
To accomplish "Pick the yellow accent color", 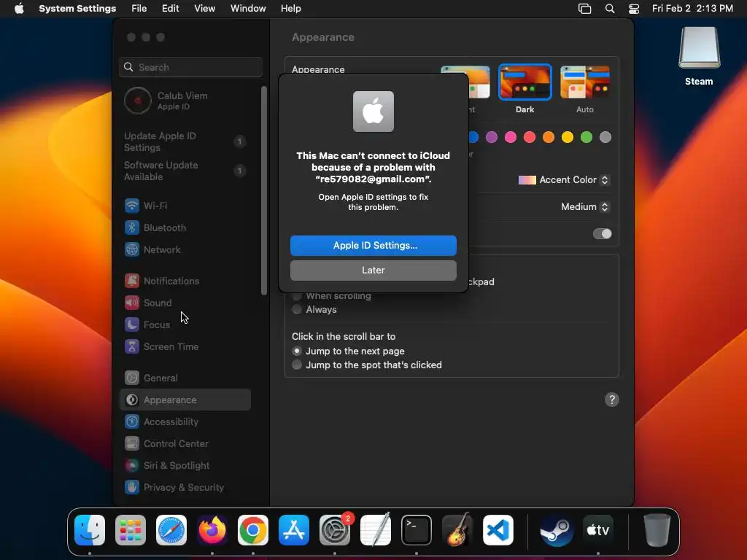I will click(x=568, y=137).
